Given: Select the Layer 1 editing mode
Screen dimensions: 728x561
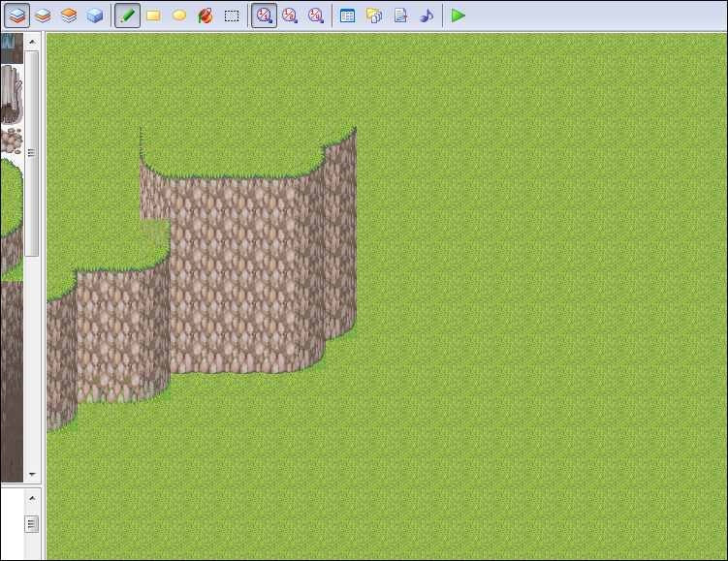Looking at the screenshot, I should pos(17,16).
